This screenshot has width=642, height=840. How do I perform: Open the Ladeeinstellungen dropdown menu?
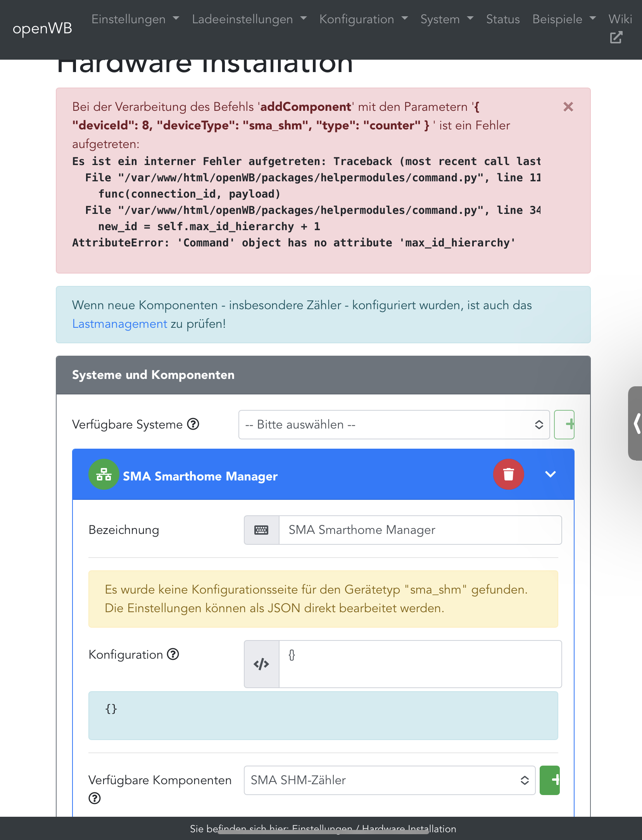[249, 19]
